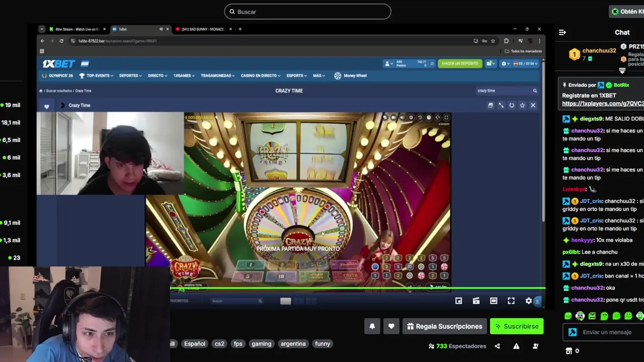Click the home breadcrumb icon

(x=41, y=91)
